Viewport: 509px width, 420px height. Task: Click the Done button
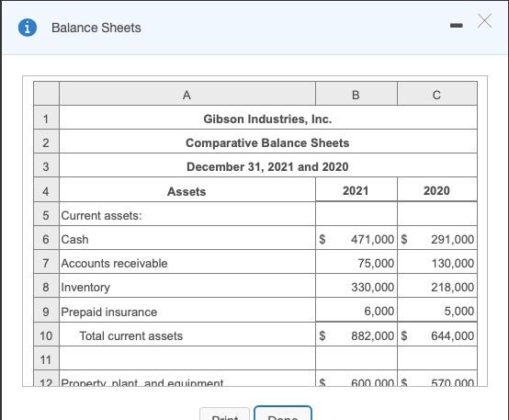pos(283,414)
